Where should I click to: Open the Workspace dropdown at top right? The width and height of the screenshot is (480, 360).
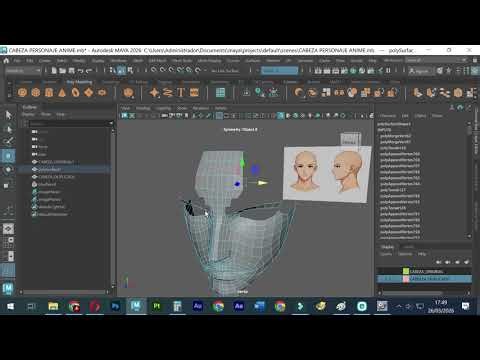437,60
